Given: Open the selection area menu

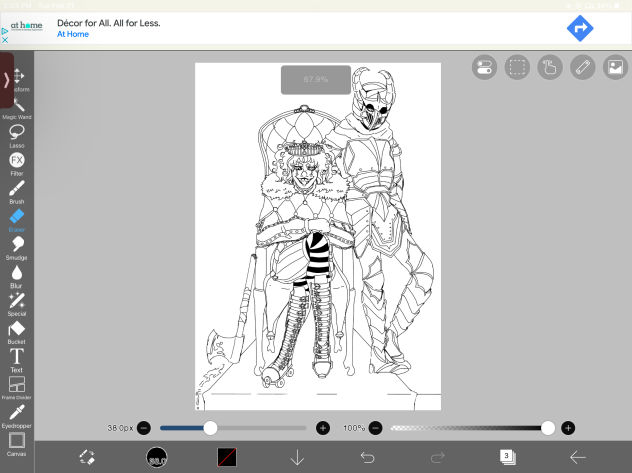Looking at the screenshot, I should (517, 67).
